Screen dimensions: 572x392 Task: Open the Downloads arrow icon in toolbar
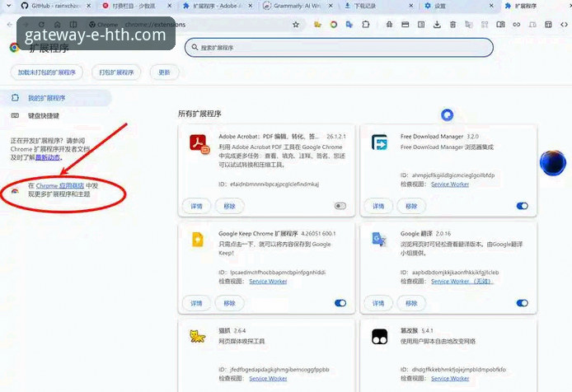pyautogui.click(x=437, y=25)
